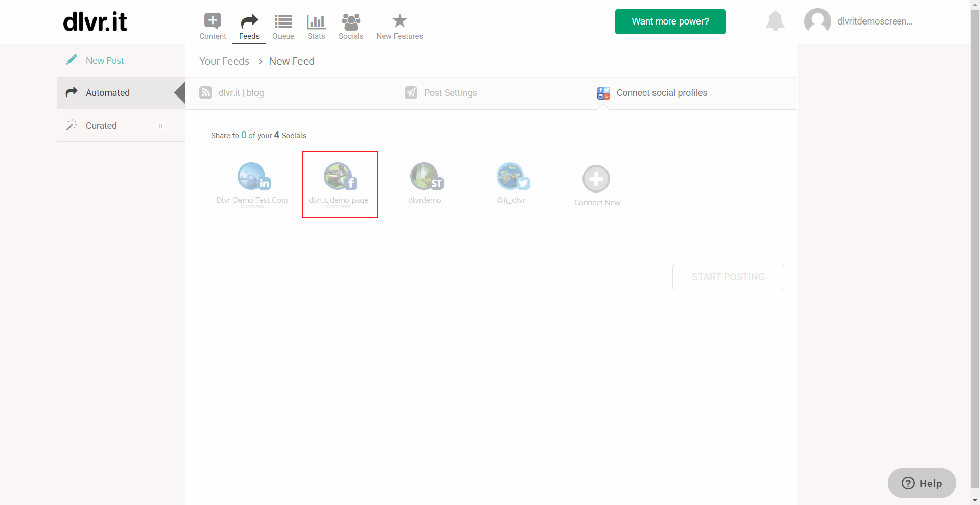The width and height of the screenshot is (980, 505).
Task: Open the Content section icon
Action: tap(213, 21)
